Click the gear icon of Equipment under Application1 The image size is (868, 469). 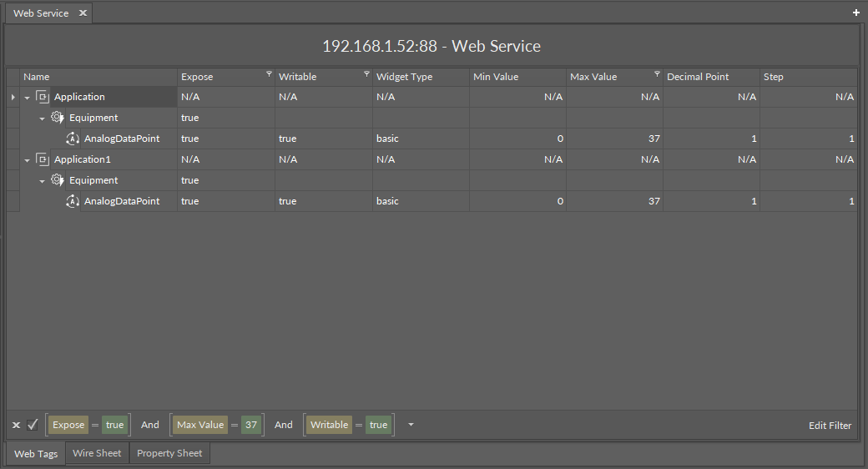(58, 180)
